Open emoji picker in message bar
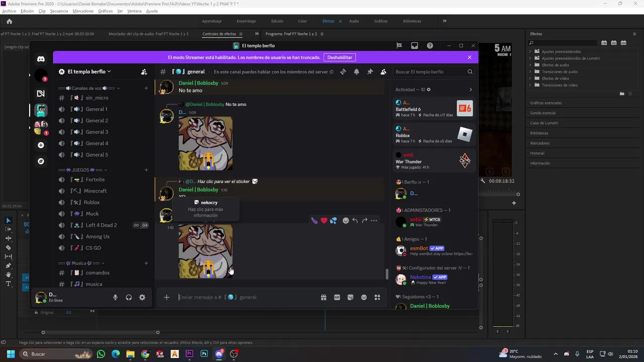 [x=364, y=298]
